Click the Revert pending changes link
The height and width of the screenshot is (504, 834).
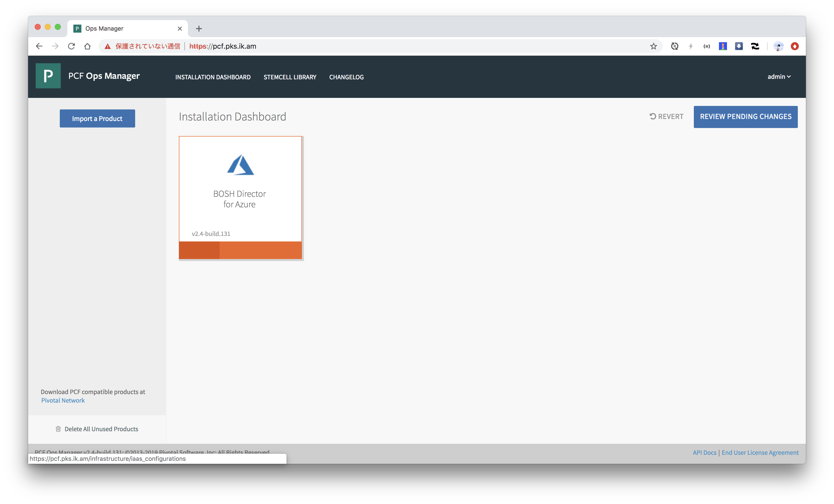tap(666, 117)
